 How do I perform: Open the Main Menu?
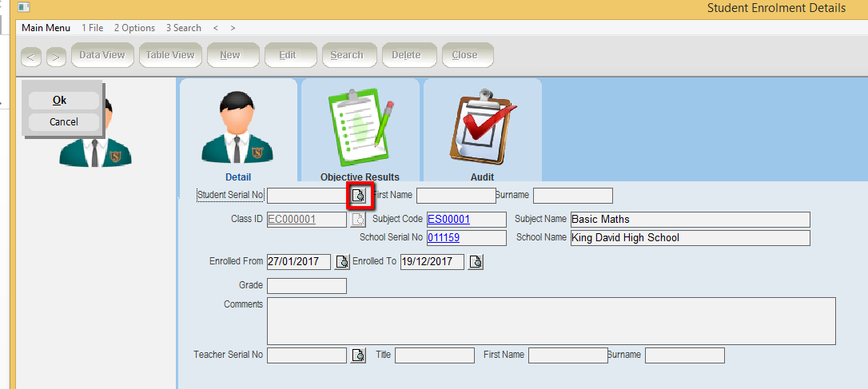[46, 28]
